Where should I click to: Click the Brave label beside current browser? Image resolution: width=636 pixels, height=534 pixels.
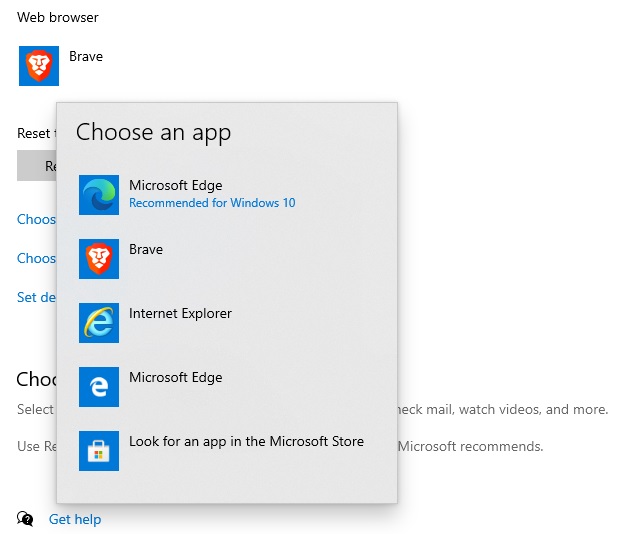(x=86, y=56)
